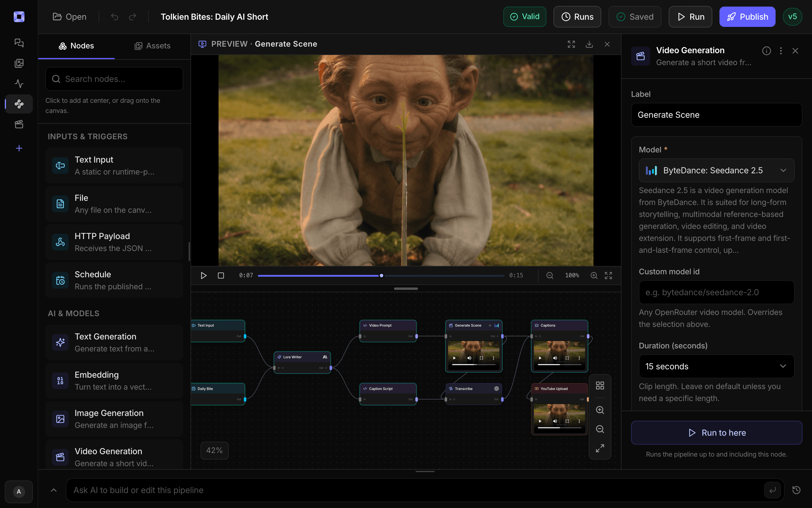This screenshot has height=508, width=812.
Task: Switch to the Nodes tab
Action: [76, 46]
